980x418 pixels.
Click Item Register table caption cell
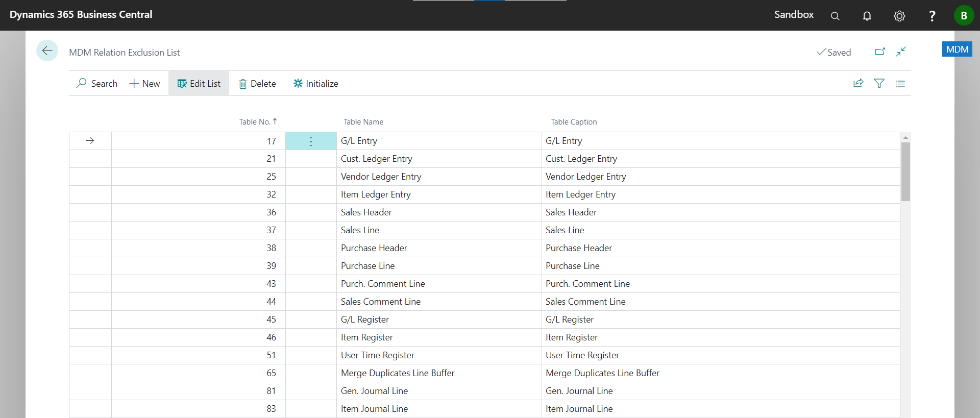[721, 337]
